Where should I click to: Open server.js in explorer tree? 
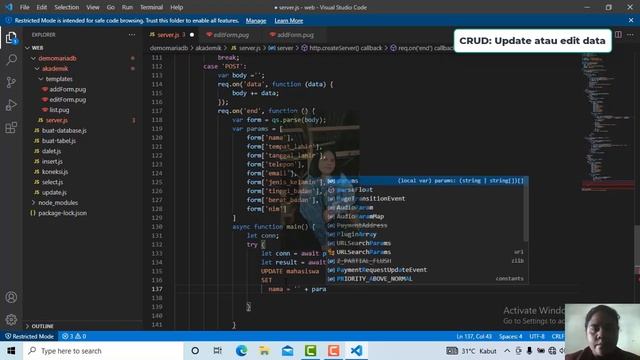56,120
